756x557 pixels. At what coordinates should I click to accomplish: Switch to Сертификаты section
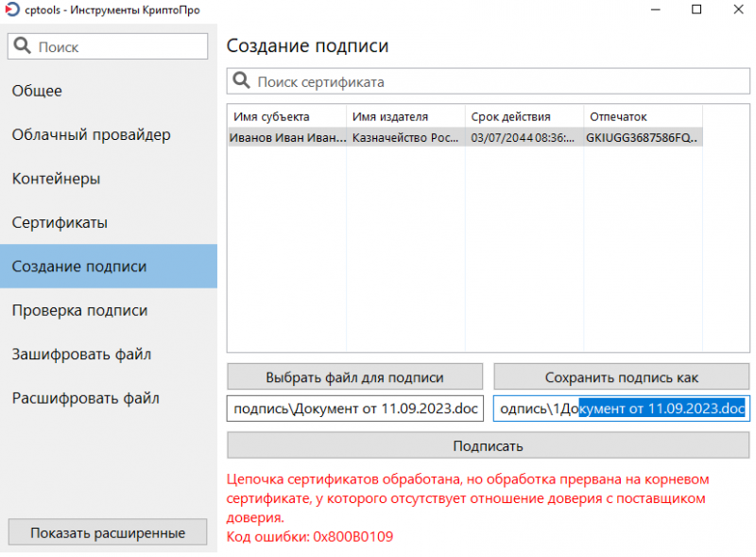(60, 222)
